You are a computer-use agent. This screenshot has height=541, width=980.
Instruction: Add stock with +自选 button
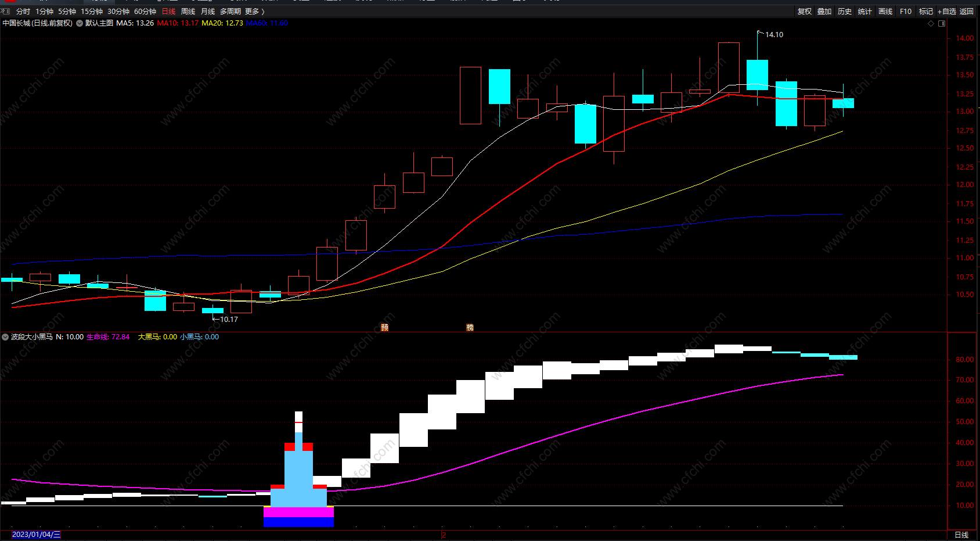[x=947, y=12]
